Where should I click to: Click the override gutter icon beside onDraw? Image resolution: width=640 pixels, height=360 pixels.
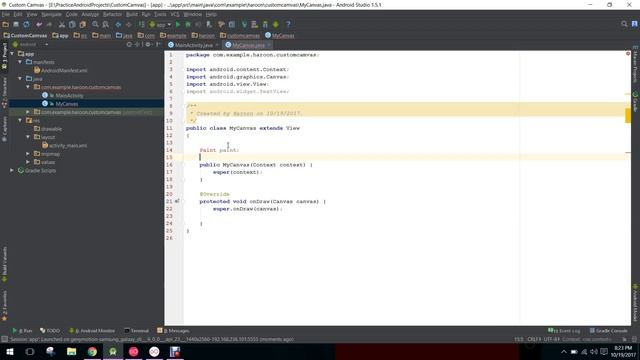click(177, 201)
